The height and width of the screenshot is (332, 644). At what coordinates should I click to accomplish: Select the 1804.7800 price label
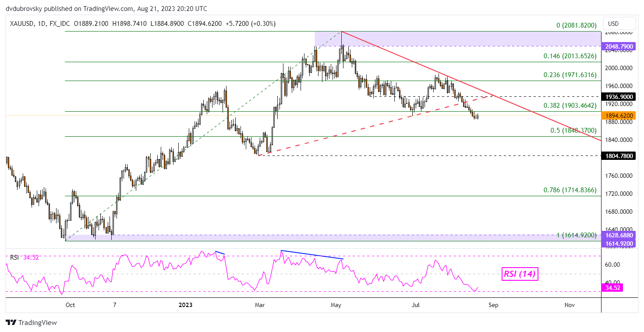tap(619, 155)
